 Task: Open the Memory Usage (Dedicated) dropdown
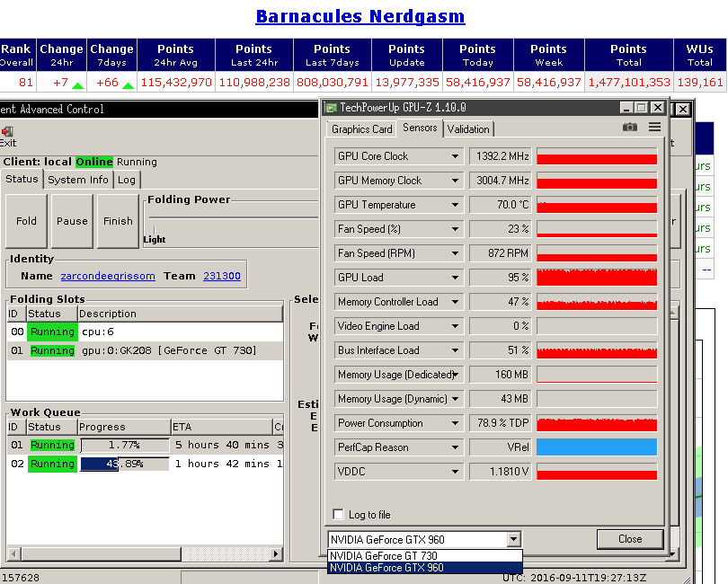pos(455,374)
